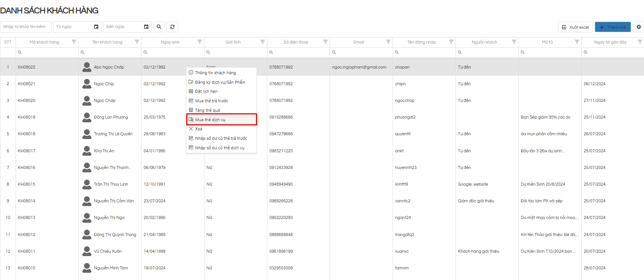Choose Đặt lịch hẹn from context menu
The height and width of the screenshot is (280, 644).
tap(206, 91)
